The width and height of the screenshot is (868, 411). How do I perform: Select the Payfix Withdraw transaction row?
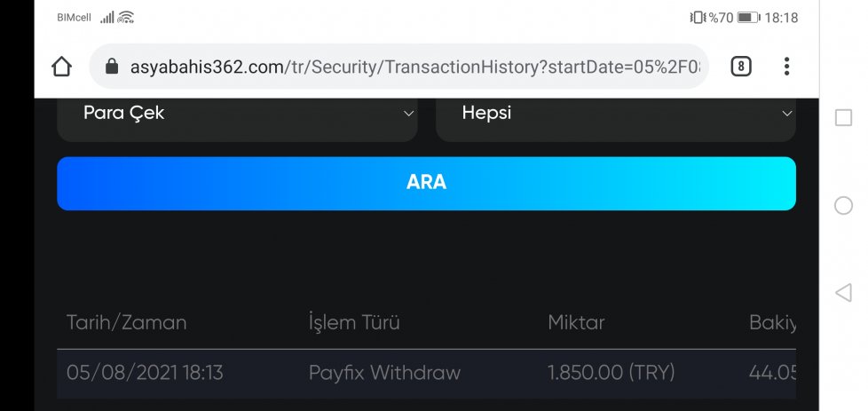coord(426,374)
